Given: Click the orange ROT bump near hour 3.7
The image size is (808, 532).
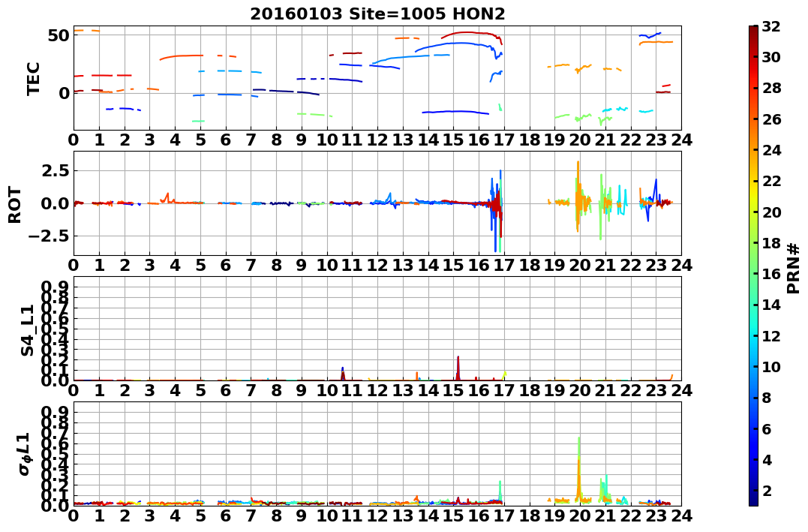Looking at the screenshot, I should click(167, 198).
